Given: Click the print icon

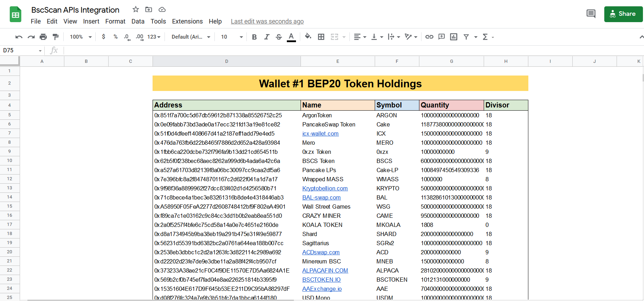Looking at the screenshot, I should coord(43,37).
